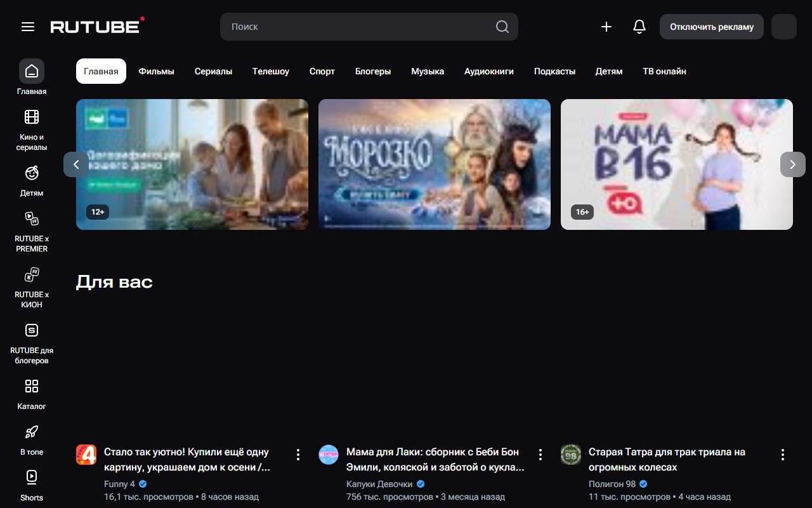
Task: Open video Старая Татра для трак триала
Action: click(x=667, y=460)
